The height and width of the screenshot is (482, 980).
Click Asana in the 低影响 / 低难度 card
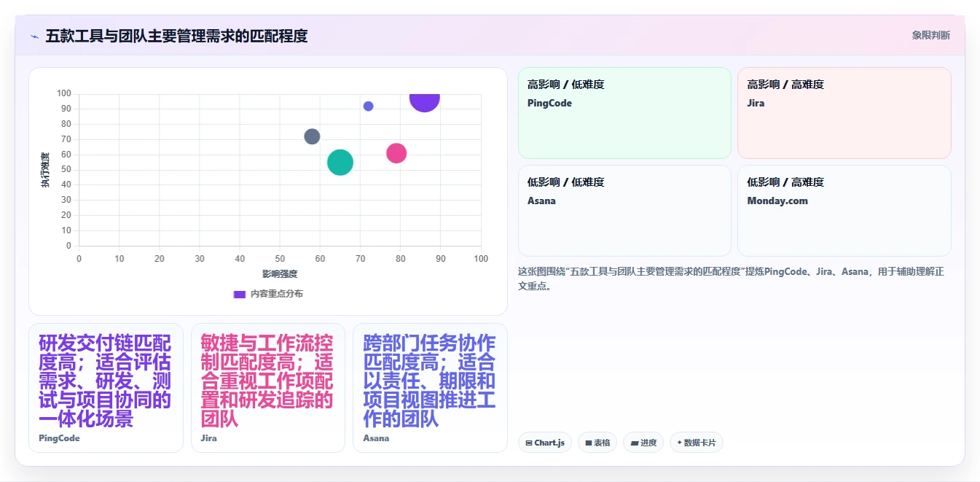click(541, 201)
